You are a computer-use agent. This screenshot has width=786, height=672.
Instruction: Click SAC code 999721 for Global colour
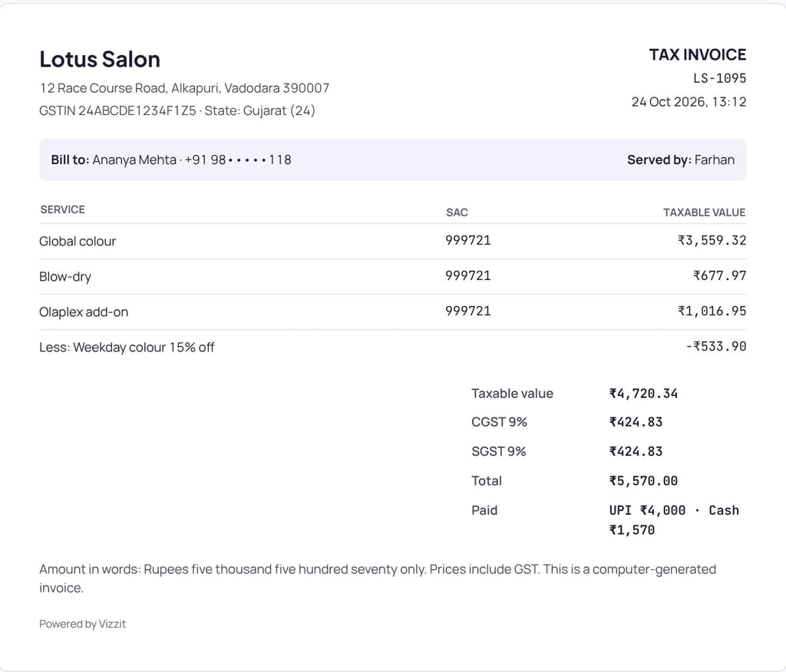(x=467, y=241)
